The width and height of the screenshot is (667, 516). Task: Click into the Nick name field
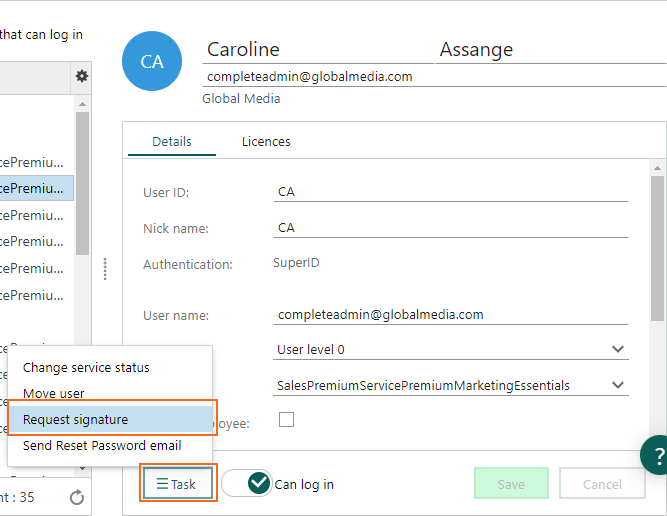pyautogui.click(x=450, y=228)
